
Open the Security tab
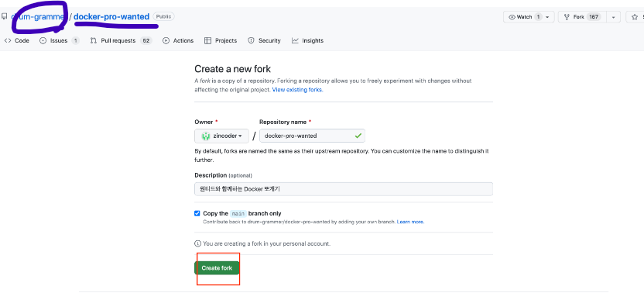264,41
